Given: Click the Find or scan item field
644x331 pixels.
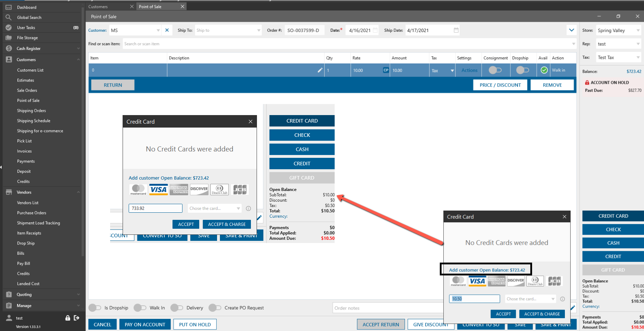Looking at the screenshot, I should tap(349, 44).
